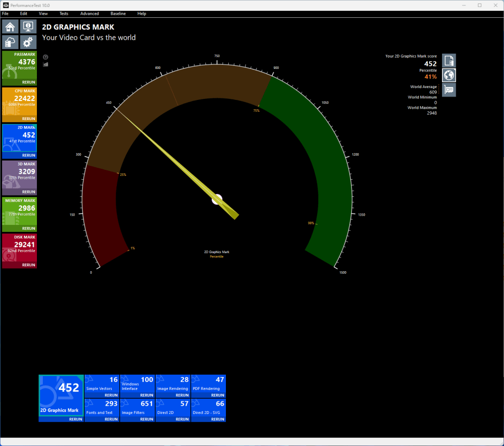The image size is (504, 446).
Task: Go to the Home screen icon
Action: pyautogui.click(x=10, y=27)
